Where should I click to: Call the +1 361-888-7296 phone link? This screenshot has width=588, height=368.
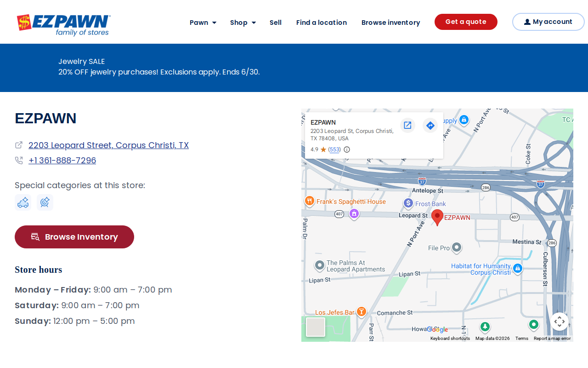click(x=62, y=160)
